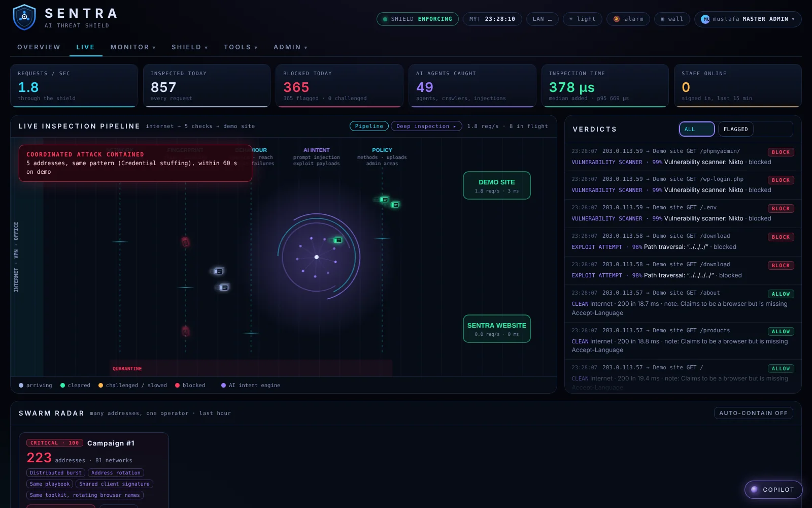This screenshot has height=508, width=812.
Task: Open the AI Agents Caught 49 card
Action: tap(472, 85)
